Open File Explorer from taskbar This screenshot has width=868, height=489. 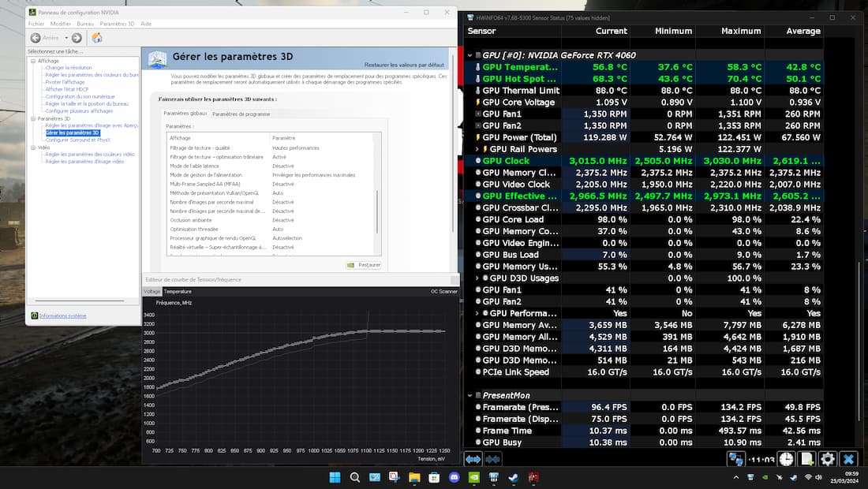point(414,477)
